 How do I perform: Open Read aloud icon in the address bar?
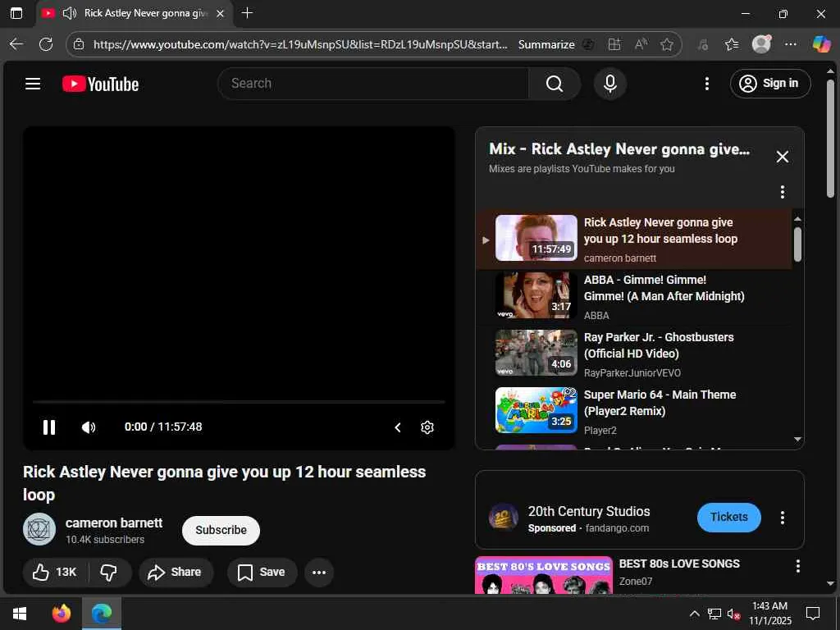[641, 44]
